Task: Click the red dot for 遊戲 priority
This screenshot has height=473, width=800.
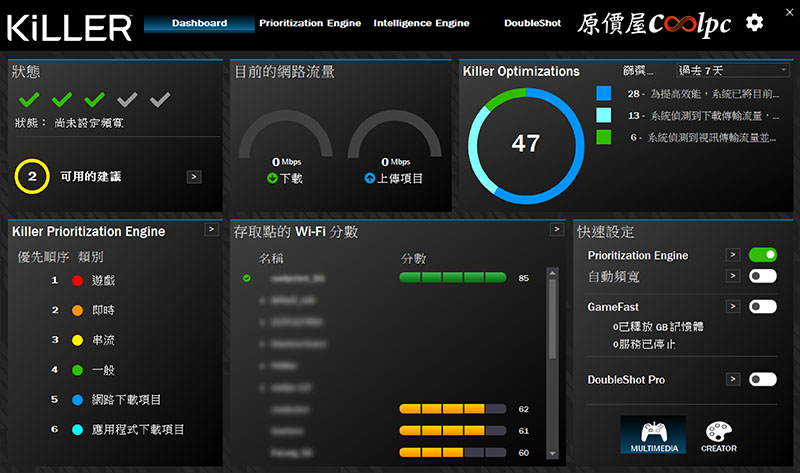Action: [x=78, y=280]
